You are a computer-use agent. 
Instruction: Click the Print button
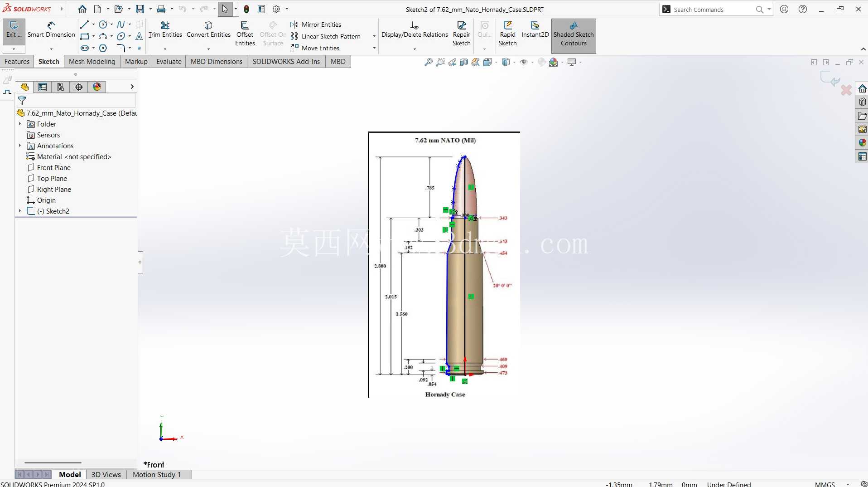(x=161, y=9)
